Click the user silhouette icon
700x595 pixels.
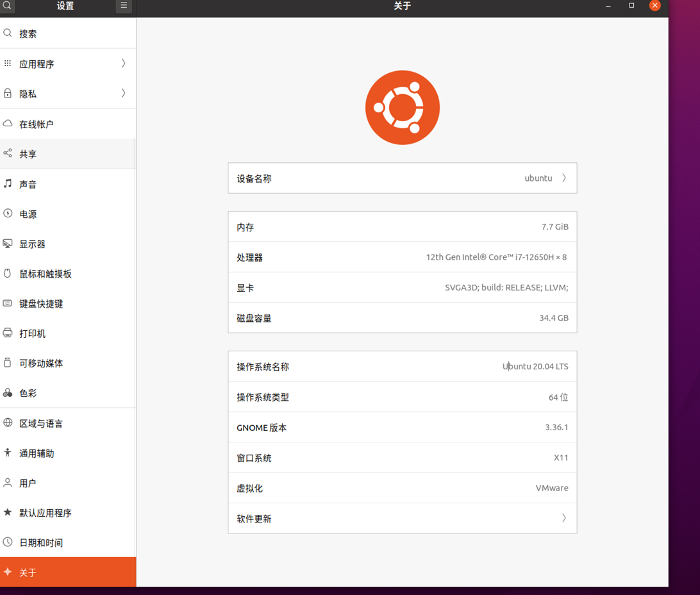[8, 483]
